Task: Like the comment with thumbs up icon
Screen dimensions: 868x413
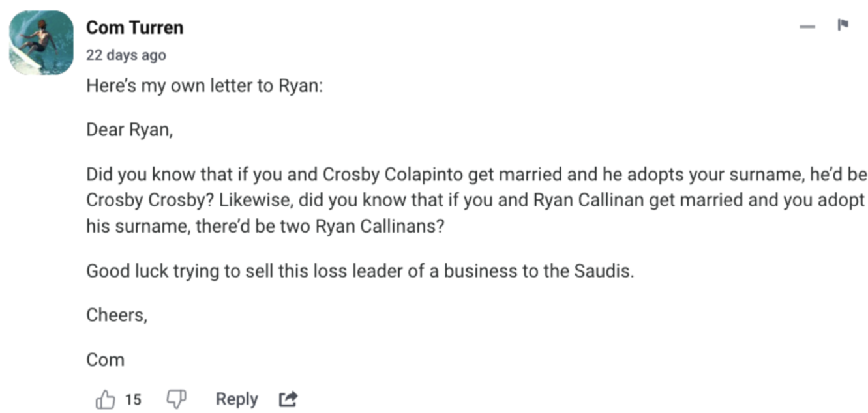Action: pos(105,399)
